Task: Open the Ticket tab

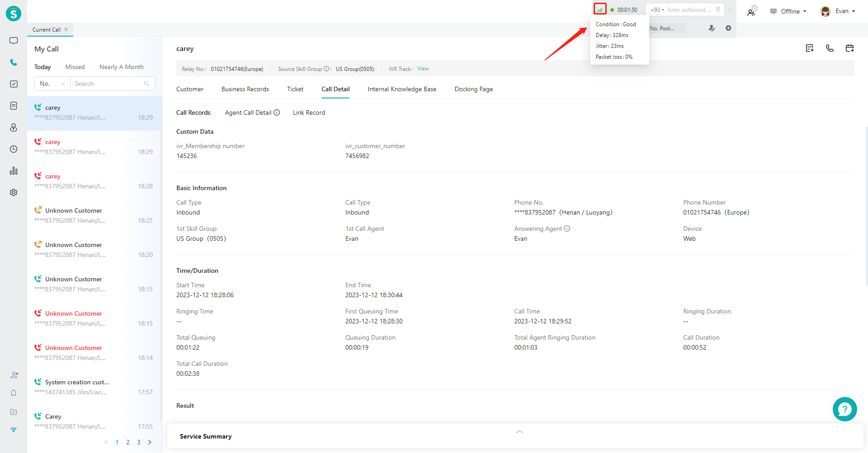Action: 295,89
